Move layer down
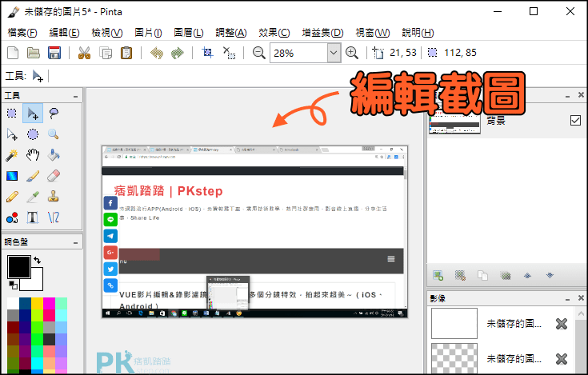Image resolution: width=588 pixels, height=375 pixels. tap(550, 276)
